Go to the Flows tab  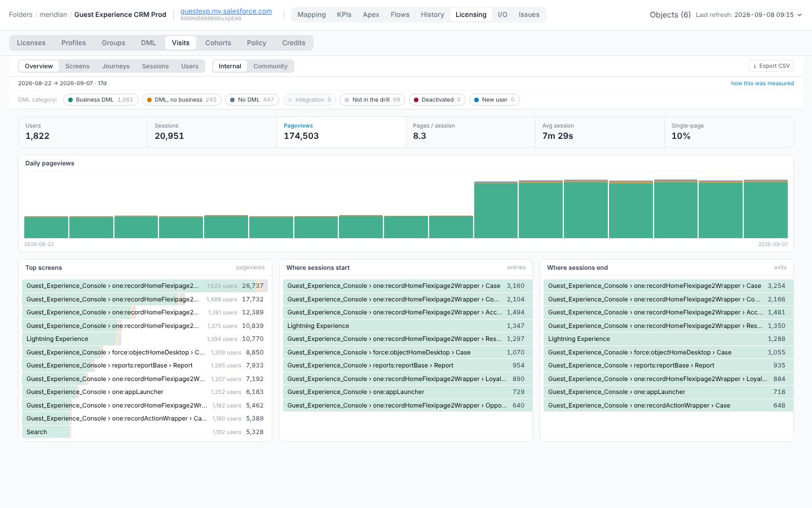point(400,15)
